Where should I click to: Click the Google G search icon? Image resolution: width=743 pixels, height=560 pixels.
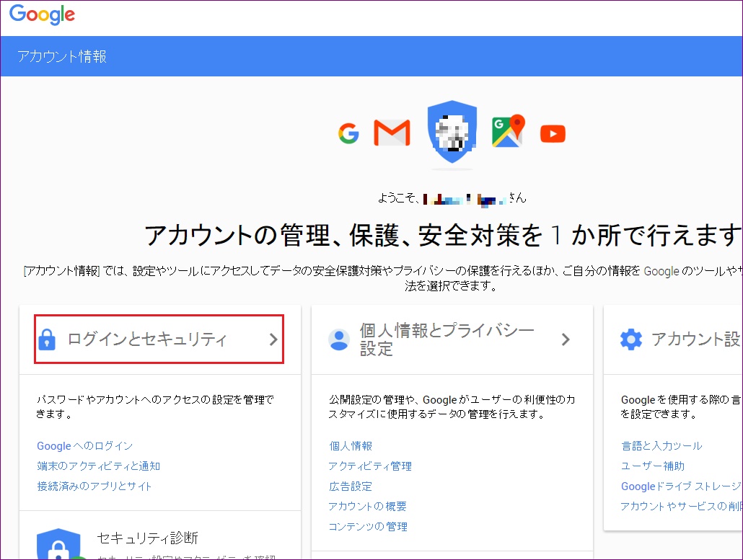click(348, 133)
